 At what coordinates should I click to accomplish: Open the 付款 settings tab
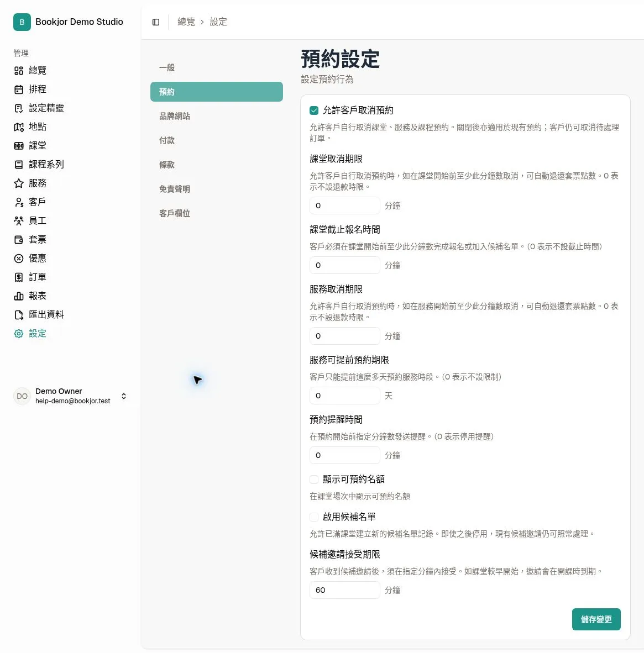coord(216,140)
